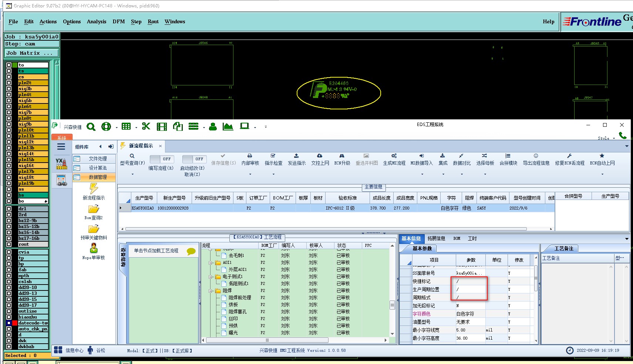Click ECN升级 toolbar icon
This screenshot has width=633, height=364.
click(342, 156)
